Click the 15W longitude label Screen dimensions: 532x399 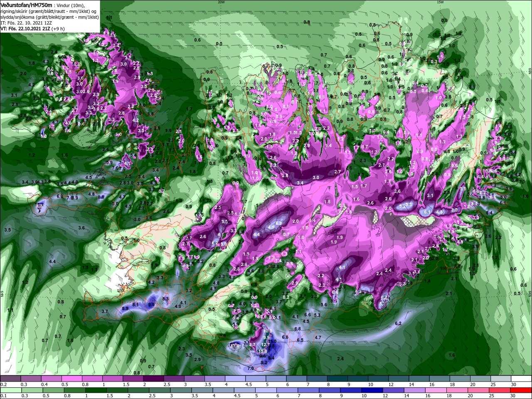(x=440, y=2)
